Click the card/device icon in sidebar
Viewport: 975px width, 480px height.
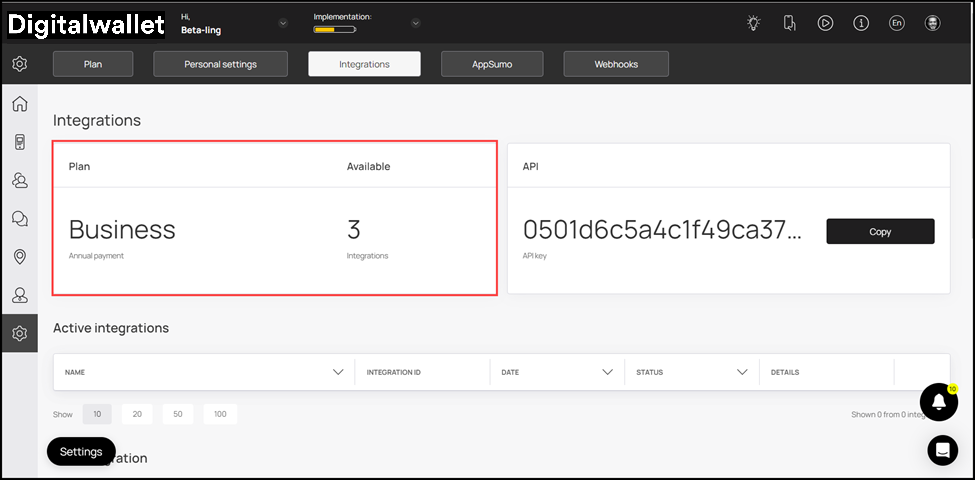19,142
